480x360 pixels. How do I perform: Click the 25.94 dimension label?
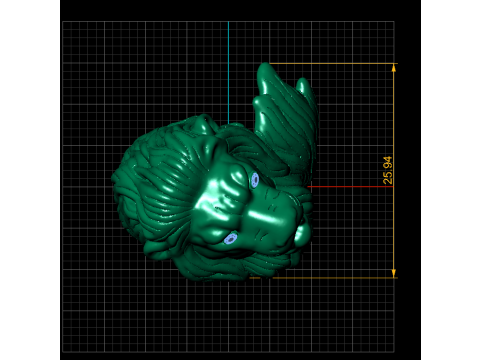coord(388,170)
